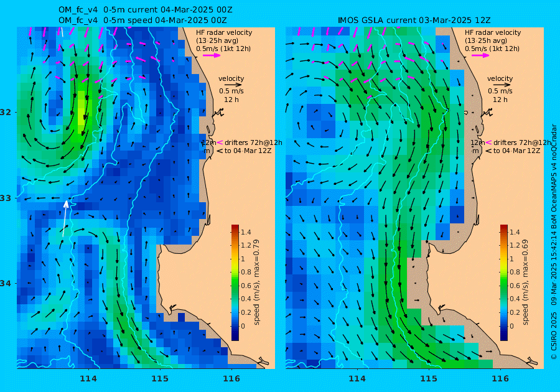Click the magenta HF radar arrow in OM_fc_v4 legend
This screenshot has width=560, height=392.
212,55
